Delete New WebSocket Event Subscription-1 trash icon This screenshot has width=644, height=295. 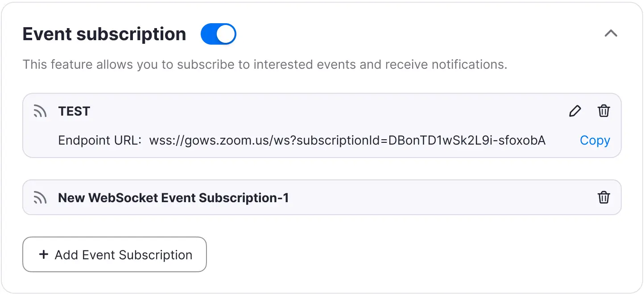point(603,198)
